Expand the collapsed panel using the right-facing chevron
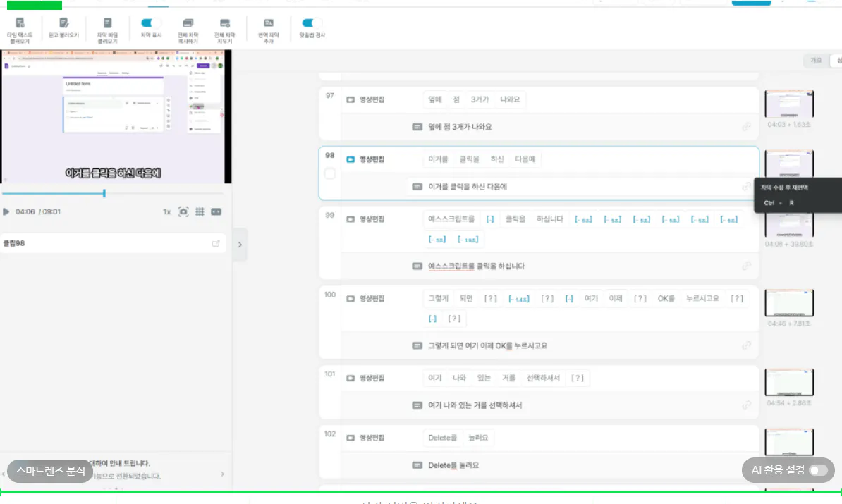 240,245
